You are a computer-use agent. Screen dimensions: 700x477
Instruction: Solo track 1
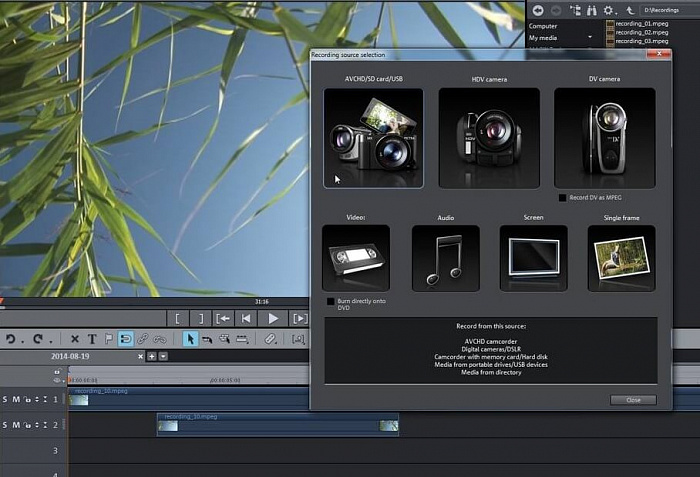pyautogui.click(x=5, y=399)
